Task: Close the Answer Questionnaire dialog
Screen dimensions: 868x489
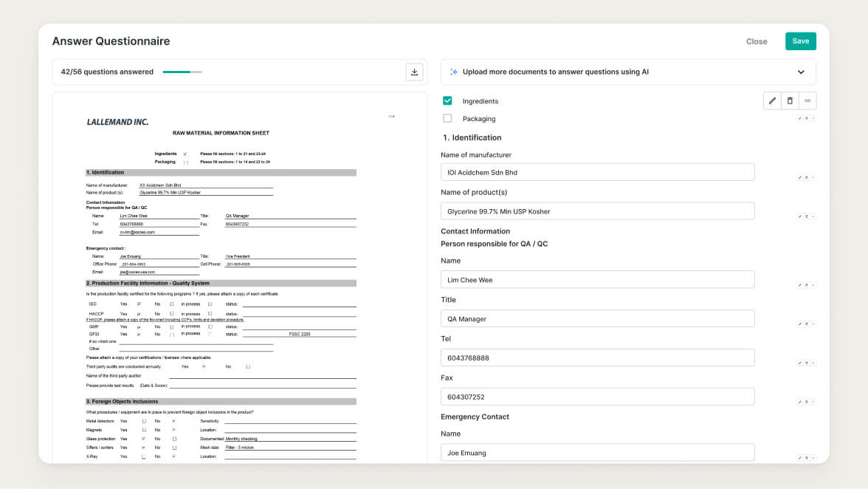Action: (x=757, y=41)
